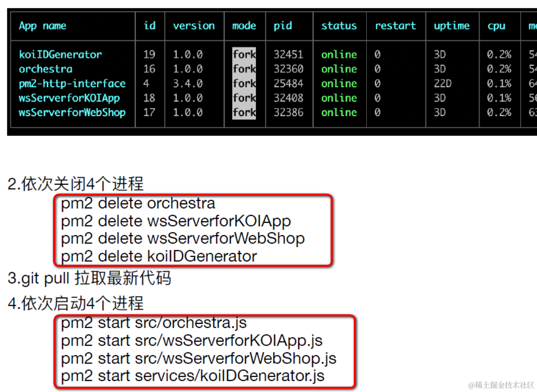Click id value 17
Viewport: 537px width, 392px height.
coord(149,112)
